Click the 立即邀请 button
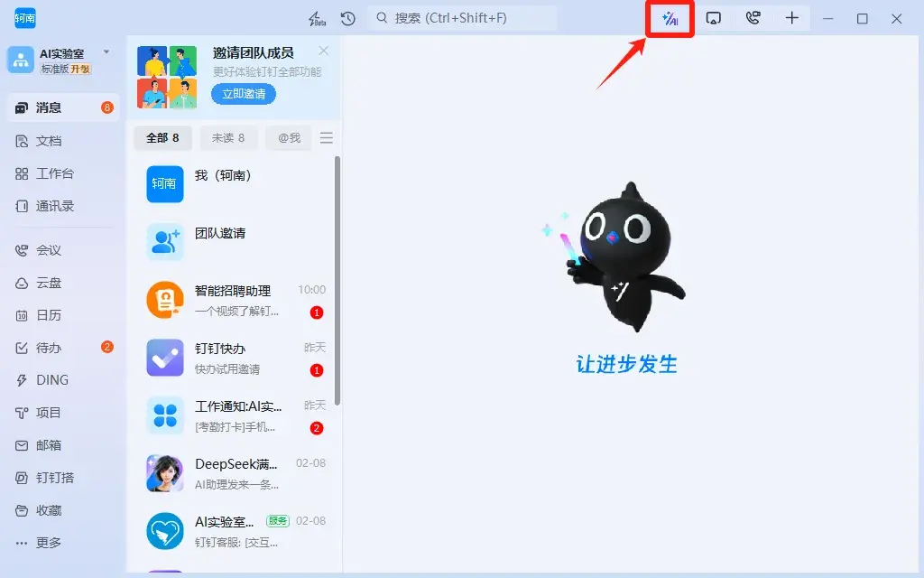The image size is (924, 578). pos(244,94)
